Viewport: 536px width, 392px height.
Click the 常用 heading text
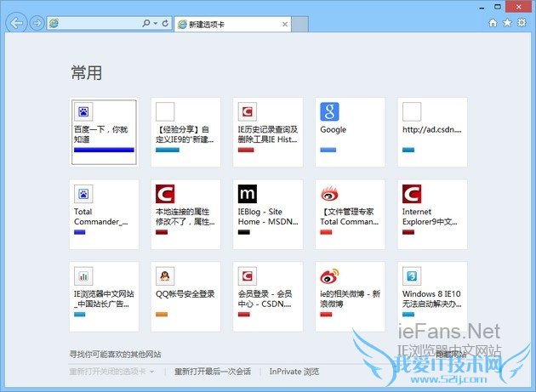point(87,73)
